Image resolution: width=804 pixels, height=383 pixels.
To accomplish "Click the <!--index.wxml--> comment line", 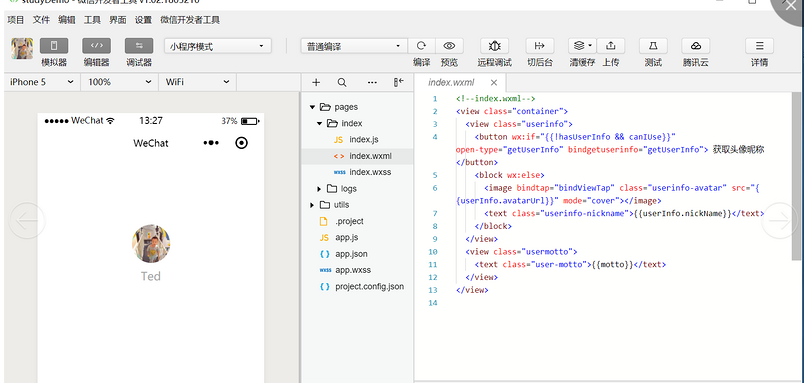I will (496, 98).
